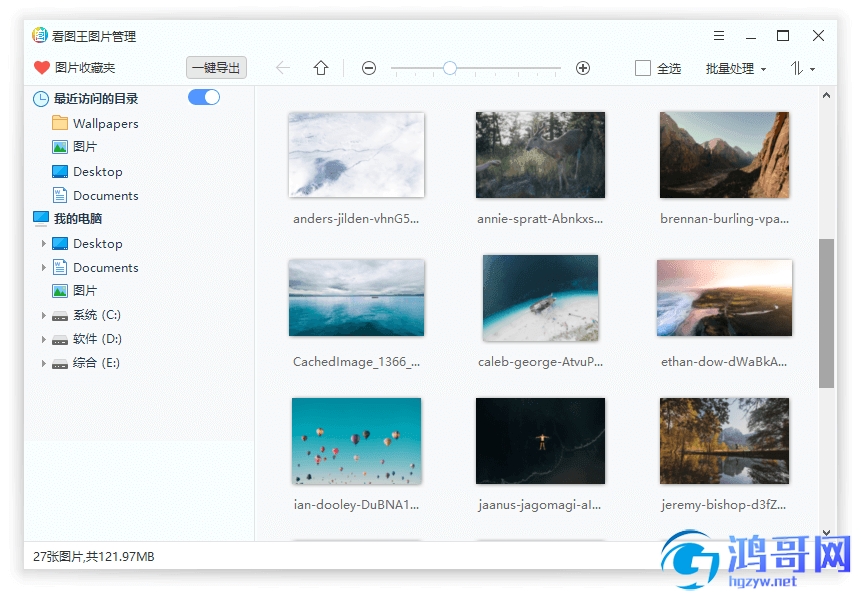Image resolution: width=861 pixels, height=597 pixels.
Task: Expand the 软件 (D:) drive node
Action: (x=43, y=339)
